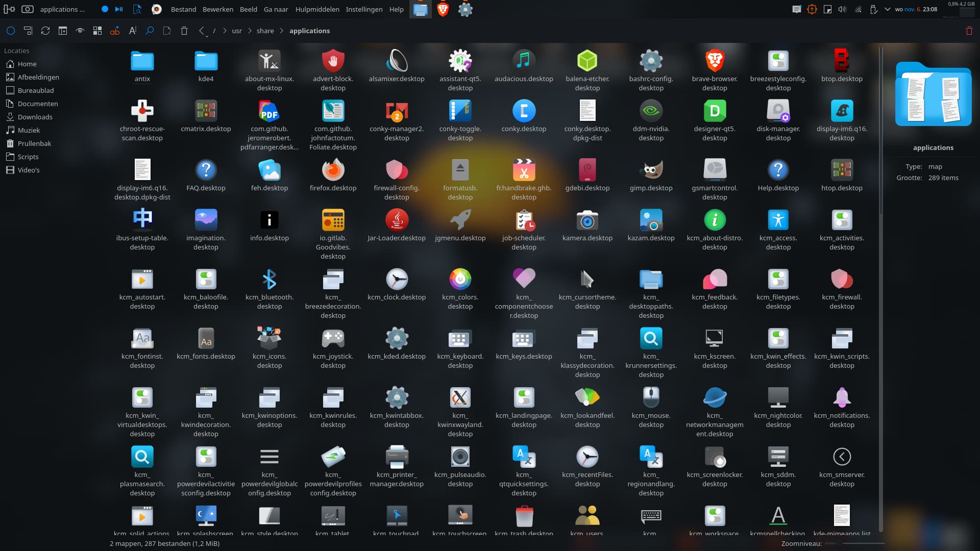Go to share in the breadcrumb
Screen dimensions: 980x551
tap(265, 31)
